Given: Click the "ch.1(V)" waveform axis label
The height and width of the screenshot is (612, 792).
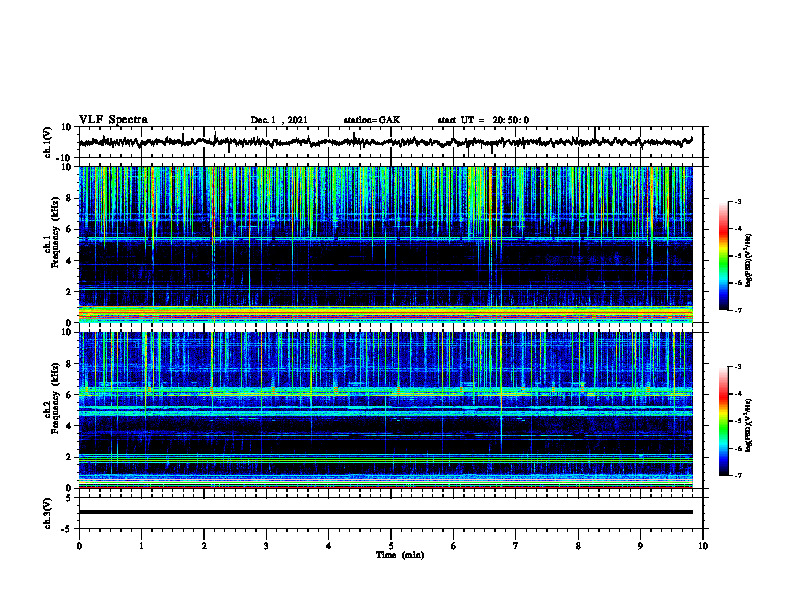Looking at the screenshot, I should tap(48, 142).
